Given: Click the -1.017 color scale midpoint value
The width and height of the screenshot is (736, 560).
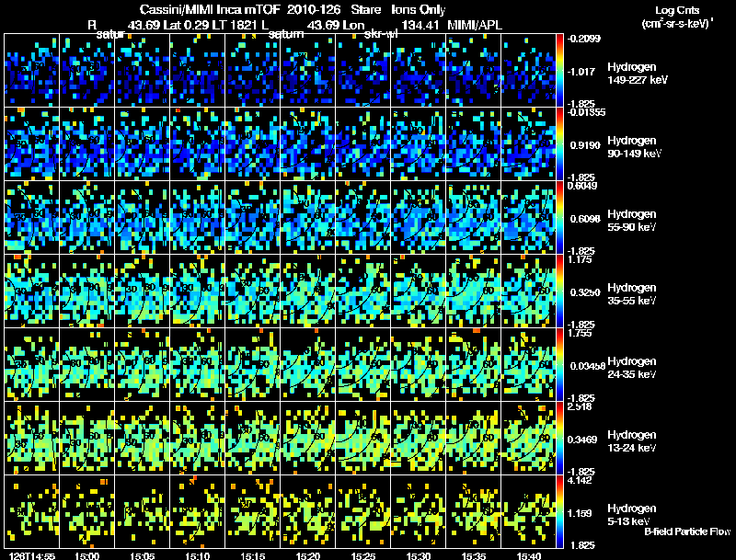Looking at the screenshot, I should [581, 72].
